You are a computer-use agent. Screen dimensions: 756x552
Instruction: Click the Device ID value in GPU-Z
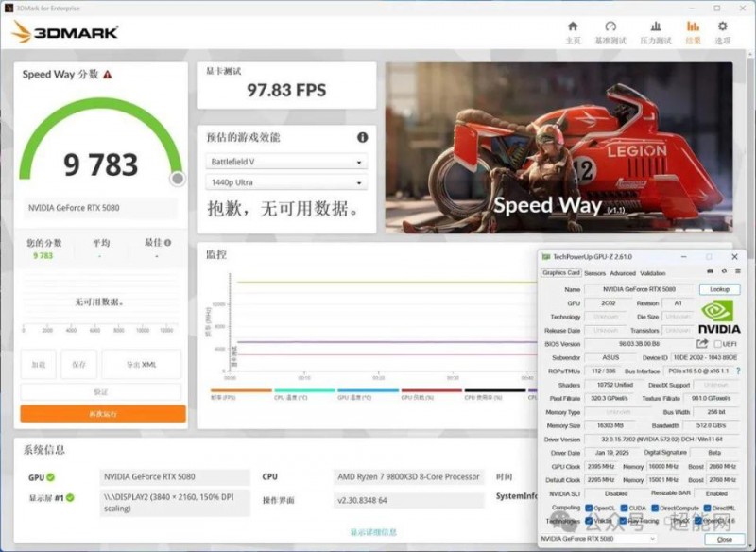[705, 357]
